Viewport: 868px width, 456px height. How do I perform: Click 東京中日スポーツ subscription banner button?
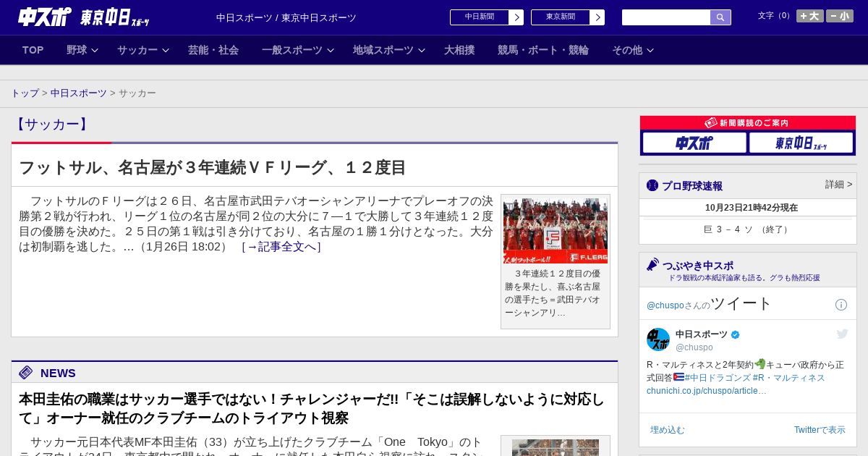click(801, 143)
